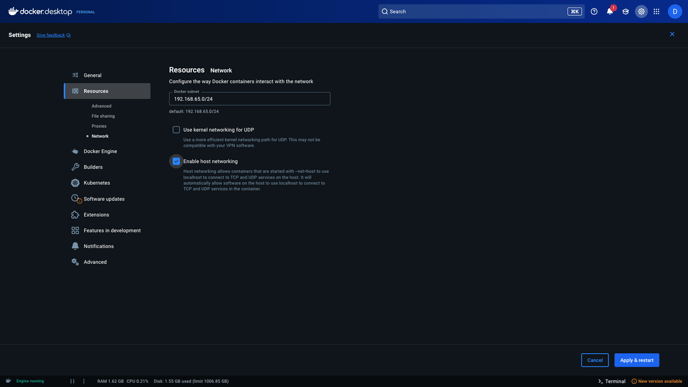Click the Extensions puzzle icon
The height and width of the screenshot is (387, 688).
pyautogui.click(x=75, y=215)
